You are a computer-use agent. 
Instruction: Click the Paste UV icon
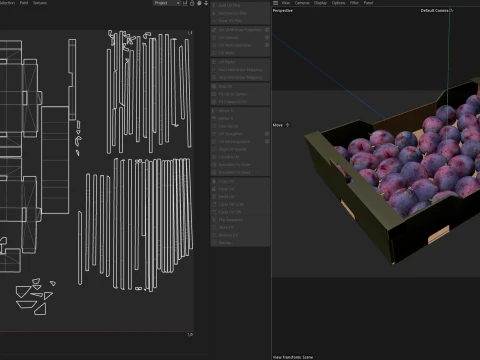pos(214,189)
